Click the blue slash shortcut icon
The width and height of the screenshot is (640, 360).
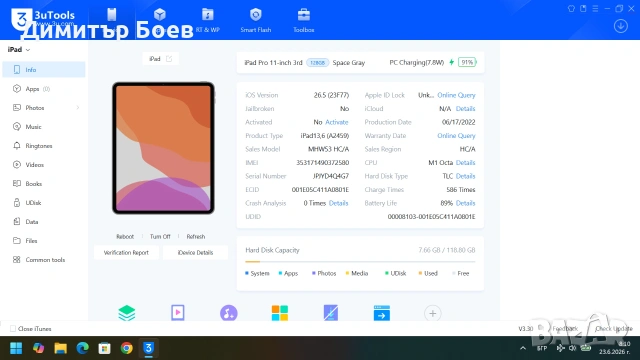tap(331, 313)
